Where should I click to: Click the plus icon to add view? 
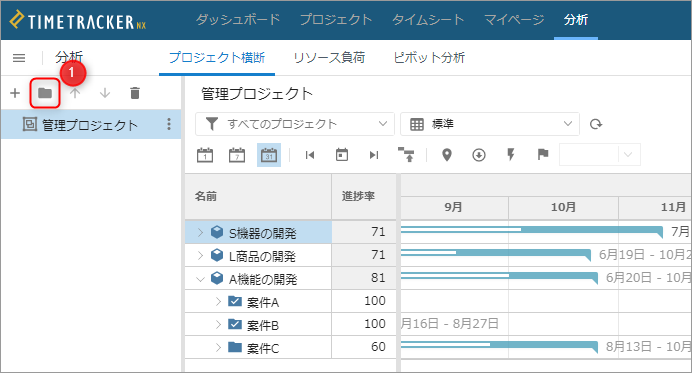pos(15,93)
